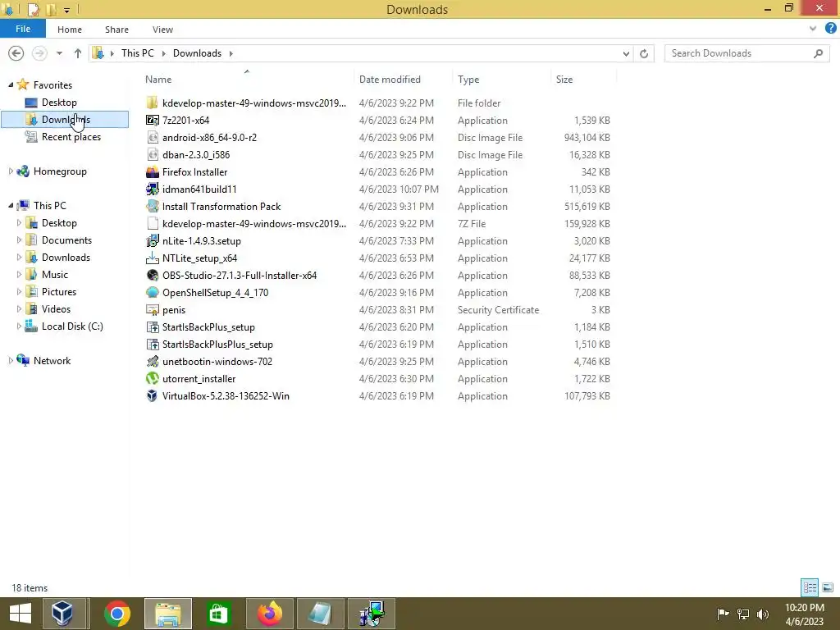
Task: Expand the Network tree node
Action: point(11,361)
